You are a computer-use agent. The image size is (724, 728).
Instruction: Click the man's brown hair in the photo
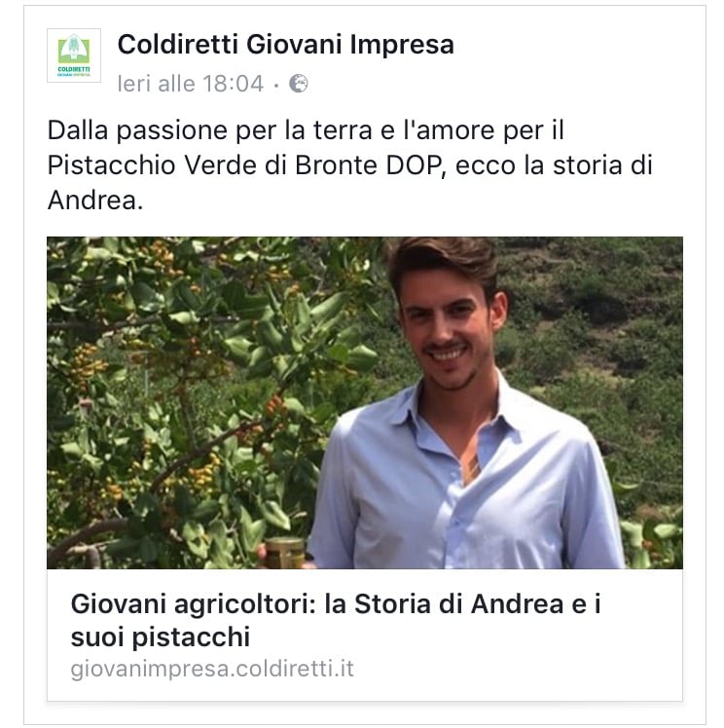click(443, 261)
